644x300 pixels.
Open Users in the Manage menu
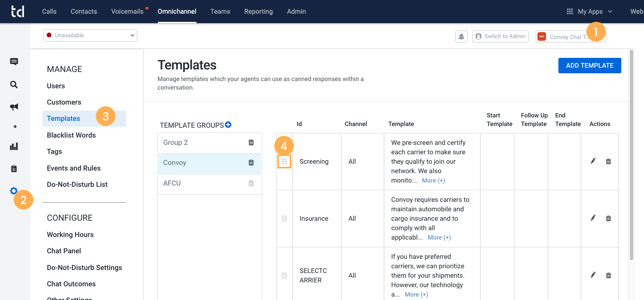click(56, 86)
